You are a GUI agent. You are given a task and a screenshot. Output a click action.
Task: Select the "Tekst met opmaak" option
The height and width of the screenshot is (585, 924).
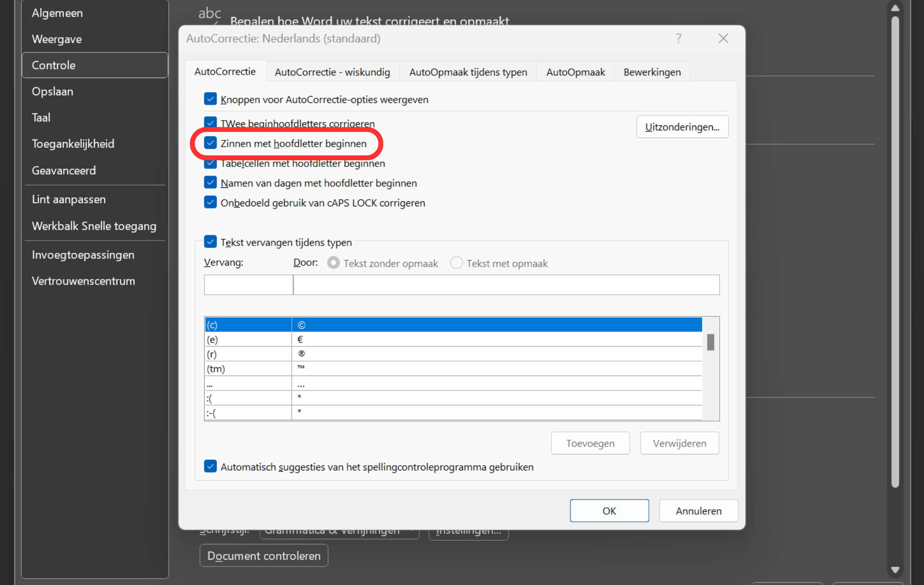[456, 263]
